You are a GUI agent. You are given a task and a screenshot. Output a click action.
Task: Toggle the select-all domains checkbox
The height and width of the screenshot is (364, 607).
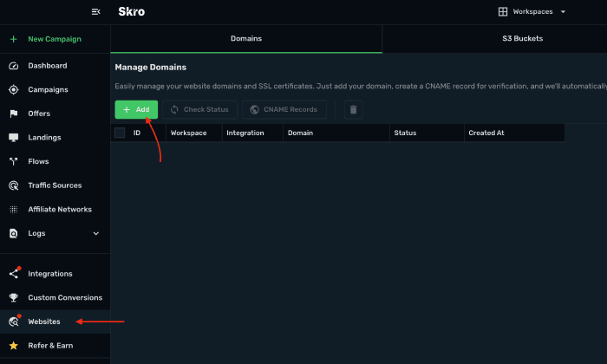(120, 133)
